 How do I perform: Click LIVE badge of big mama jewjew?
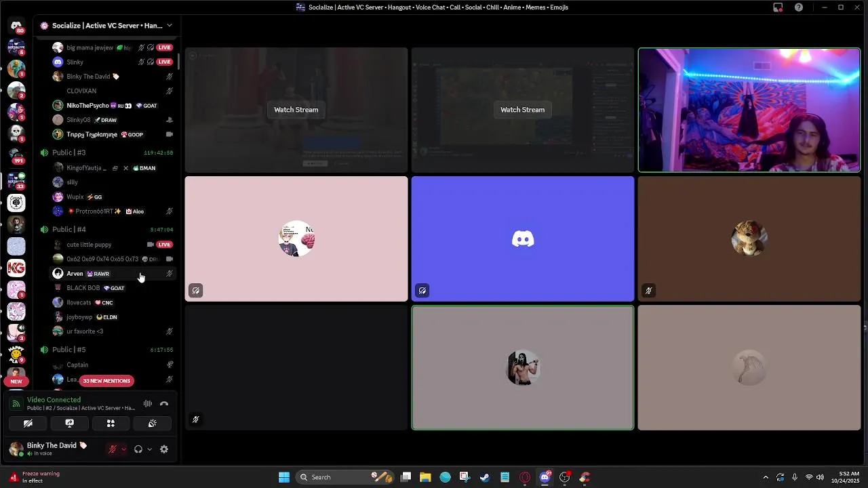164,47
